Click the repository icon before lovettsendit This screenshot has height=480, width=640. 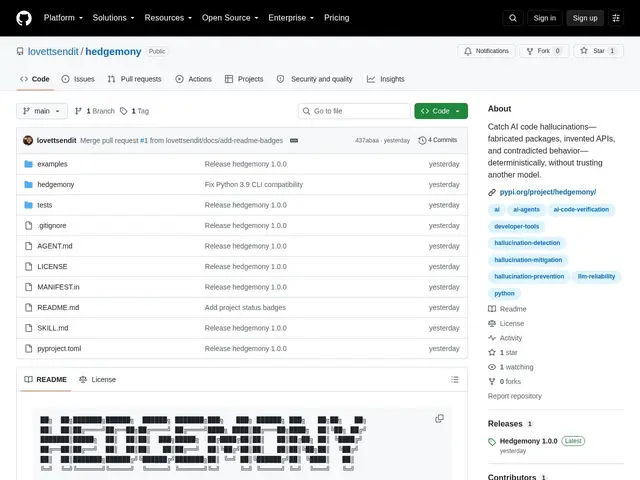(x=20, y=51)
